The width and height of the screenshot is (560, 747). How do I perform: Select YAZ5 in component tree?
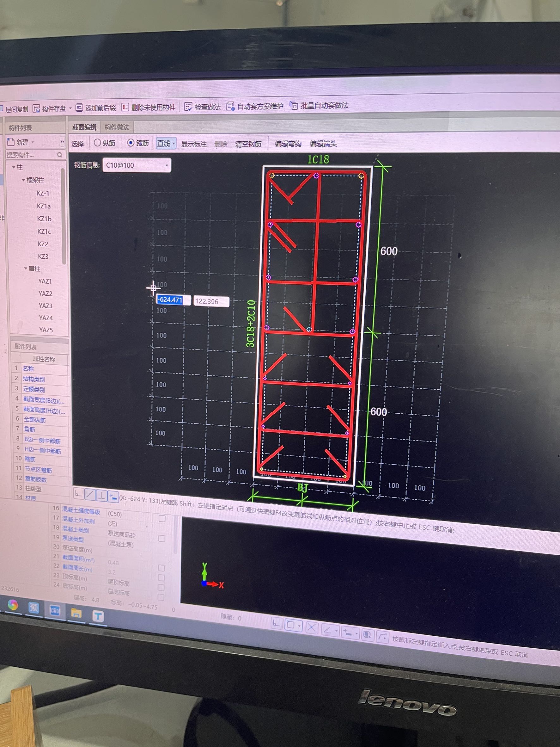(46, 330)
